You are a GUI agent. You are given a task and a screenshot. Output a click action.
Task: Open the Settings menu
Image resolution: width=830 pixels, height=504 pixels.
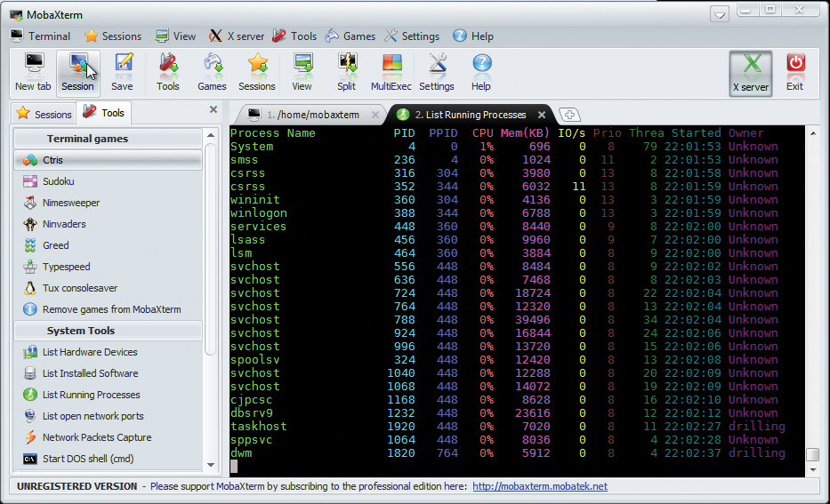tap(413, 36)
